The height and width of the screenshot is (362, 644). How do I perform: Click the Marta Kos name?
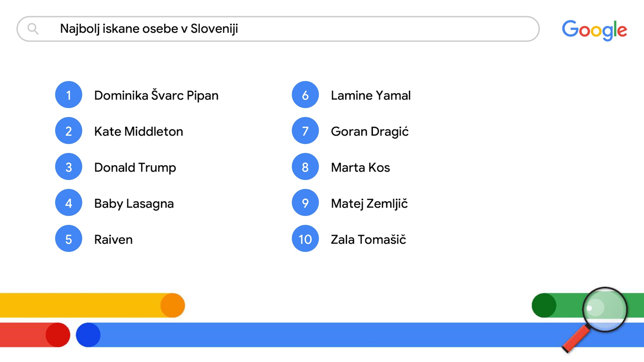(360, 168)
